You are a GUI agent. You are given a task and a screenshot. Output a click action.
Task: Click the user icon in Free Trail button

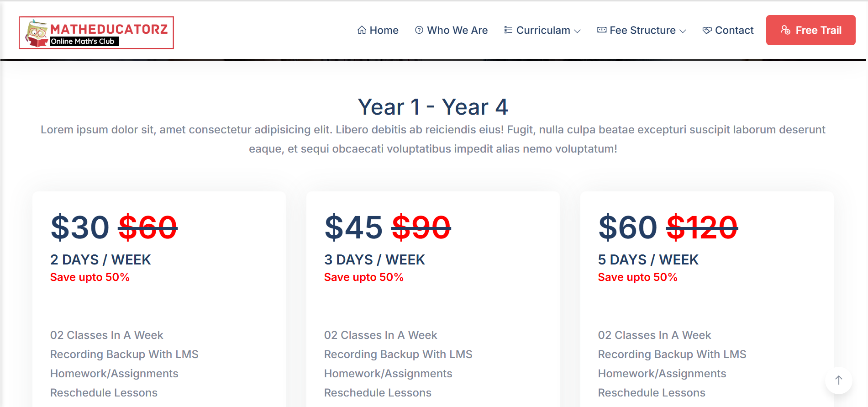(x=785, y=30)
